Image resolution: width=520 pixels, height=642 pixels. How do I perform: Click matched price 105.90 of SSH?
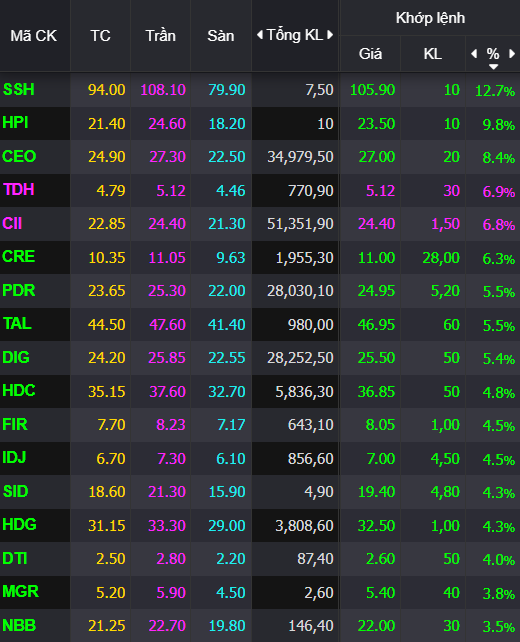pos(372,90)
